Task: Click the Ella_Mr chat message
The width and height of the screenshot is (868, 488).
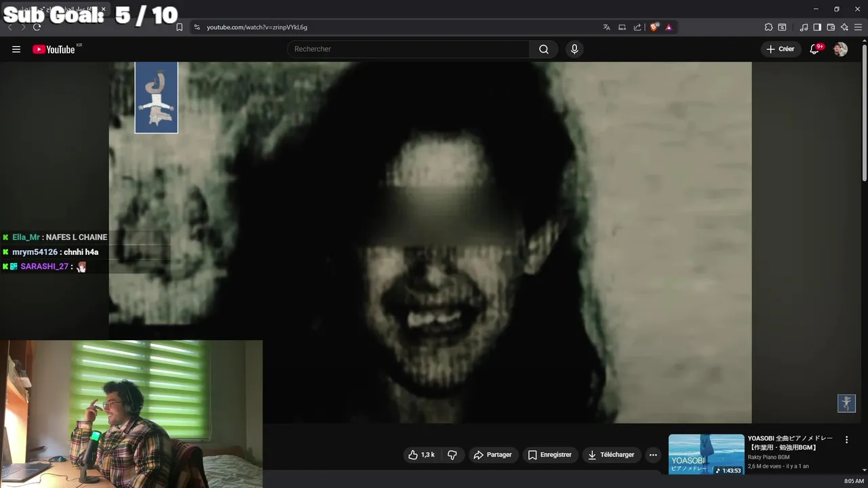Action: [55, 237]
